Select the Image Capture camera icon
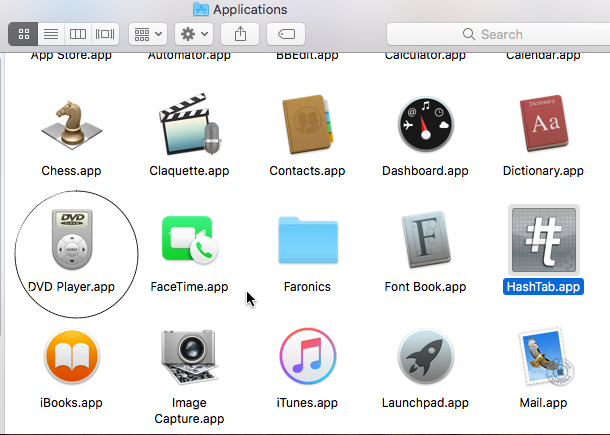The image size is (610, 435). point(190,357)
